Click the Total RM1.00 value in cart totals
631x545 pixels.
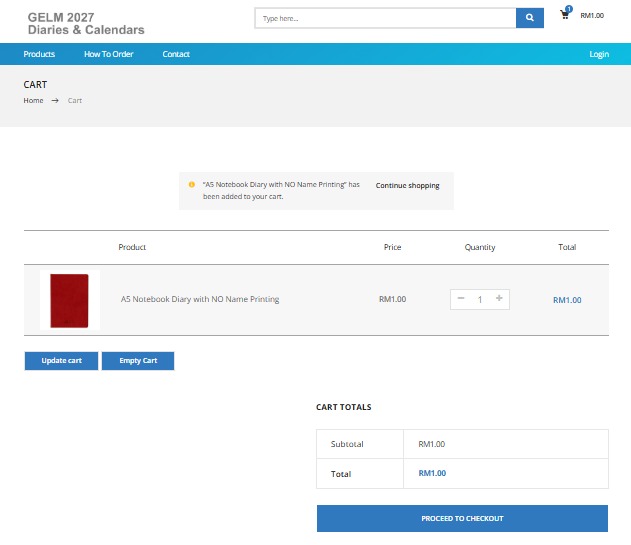[x=432, y=473]
